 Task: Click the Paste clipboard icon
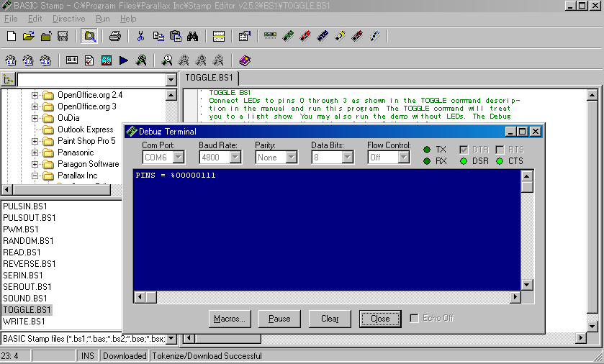(x=176, y=37)
